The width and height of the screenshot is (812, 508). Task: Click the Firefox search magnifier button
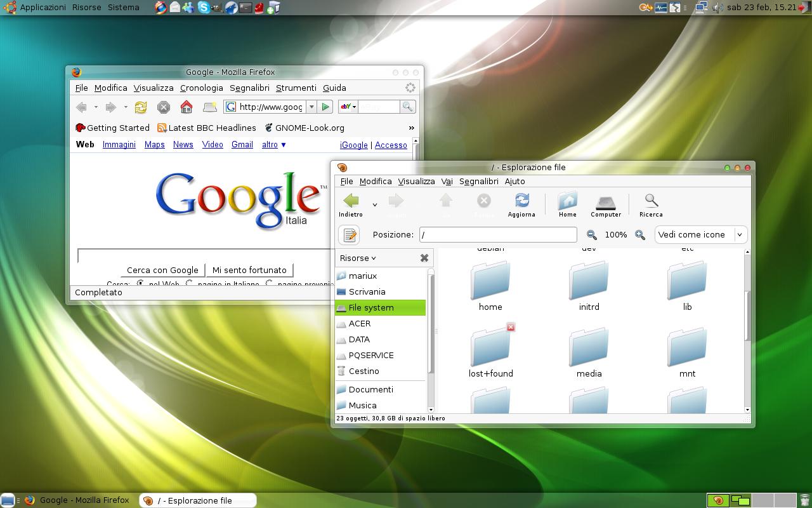(x=408, y=107)
